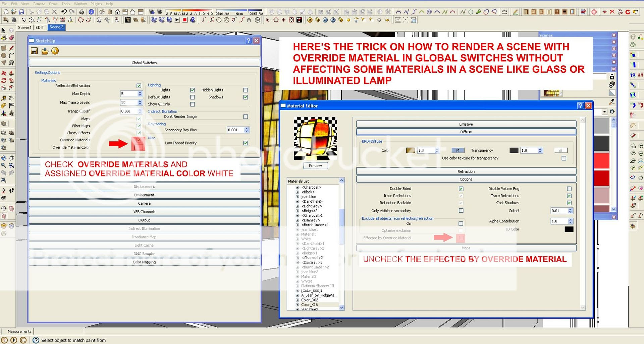Click the V-Ray 'M' material editor toolbar icon
The height and width of the screenshot is (344, 644).
coord(310,20)
